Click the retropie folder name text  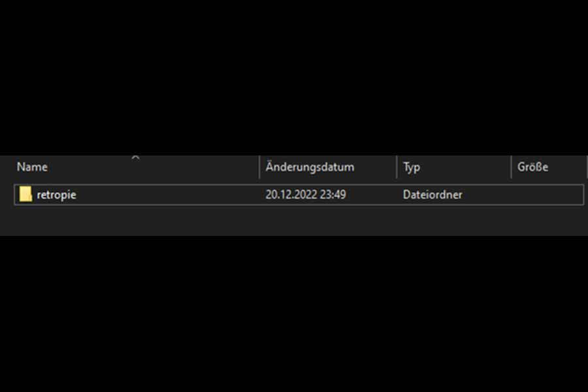pyautogui.click(x=56, y=195)
